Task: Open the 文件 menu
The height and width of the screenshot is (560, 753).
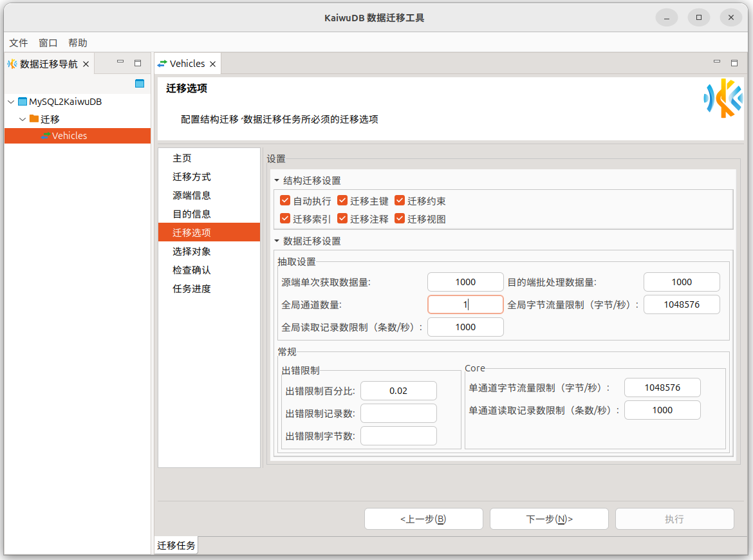Action: pos(19,43)
